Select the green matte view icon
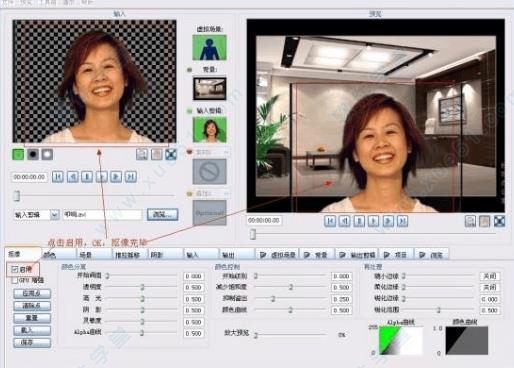The height and width of the screenshot is (368, 514). (x=18, y=154)
